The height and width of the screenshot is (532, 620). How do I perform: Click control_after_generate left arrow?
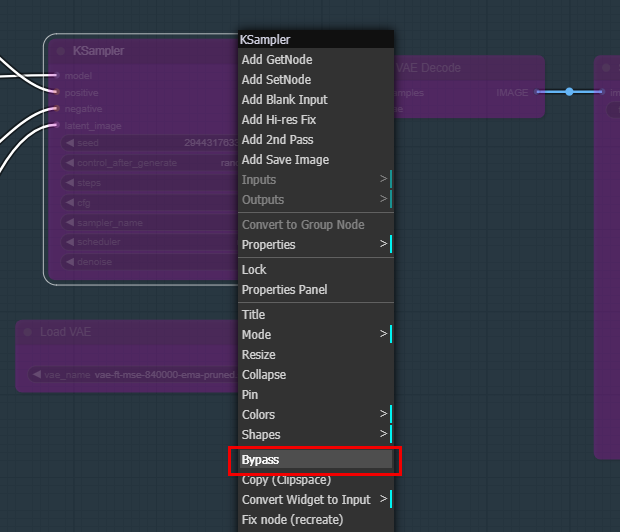click(70, 163)
